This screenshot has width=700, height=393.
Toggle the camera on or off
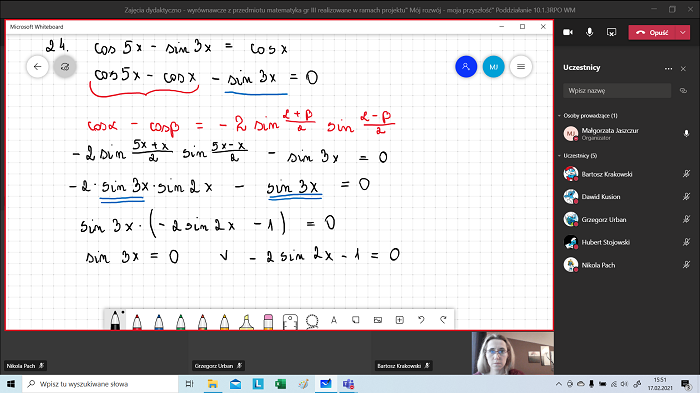(568, 32)
